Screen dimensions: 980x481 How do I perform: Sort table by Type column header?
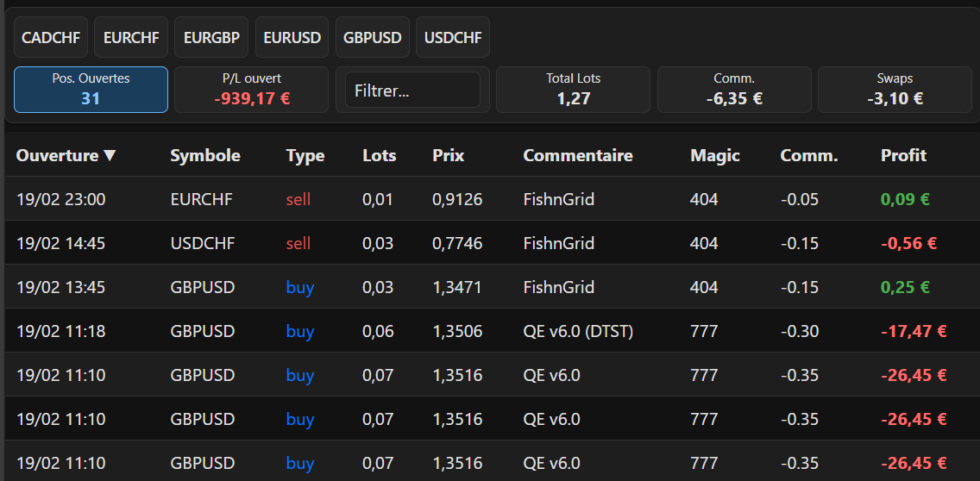pos(305,156)
